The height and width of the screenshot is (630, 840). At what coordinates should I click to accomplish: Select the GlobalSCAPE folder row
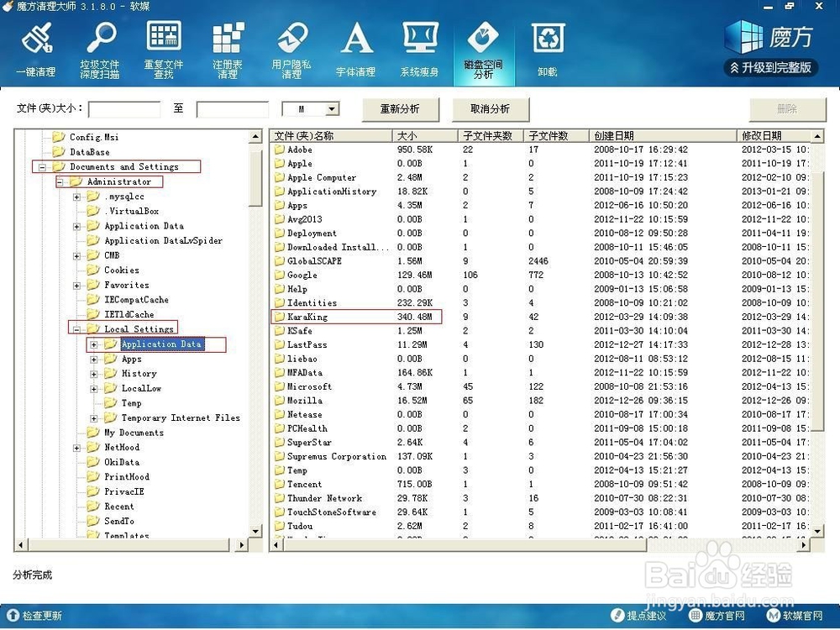(x=540, y=261)
